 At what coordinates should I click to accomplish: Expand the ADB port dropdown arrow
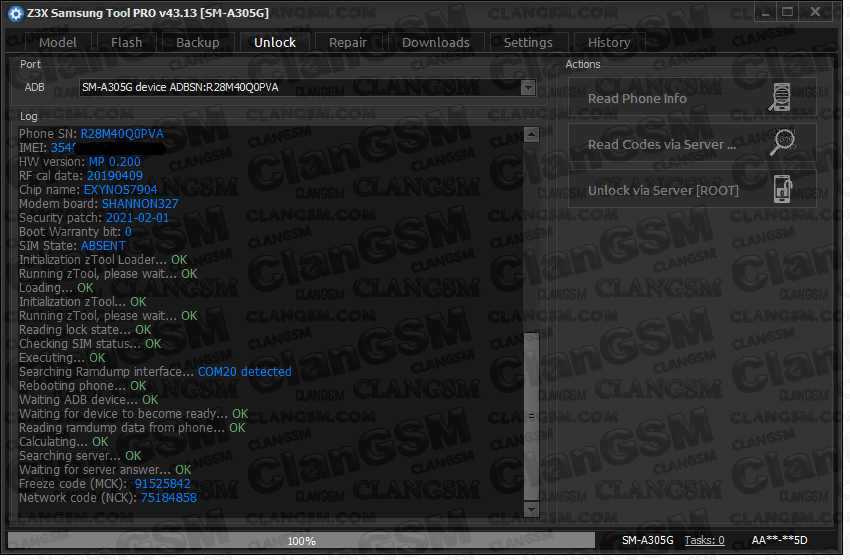point(527,88)
